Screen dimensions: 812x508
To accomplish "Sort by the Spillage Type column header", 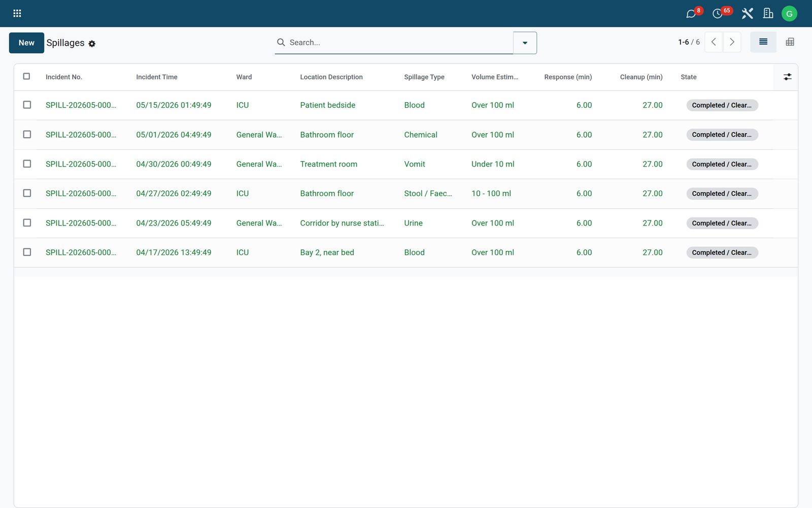I will click(x=424, y=77).
